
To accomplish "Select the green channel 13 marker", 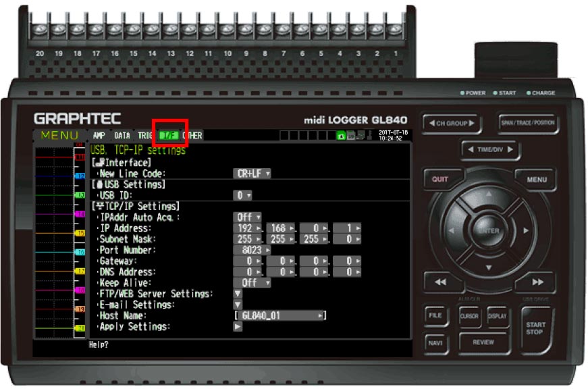I will pos(80,195).
